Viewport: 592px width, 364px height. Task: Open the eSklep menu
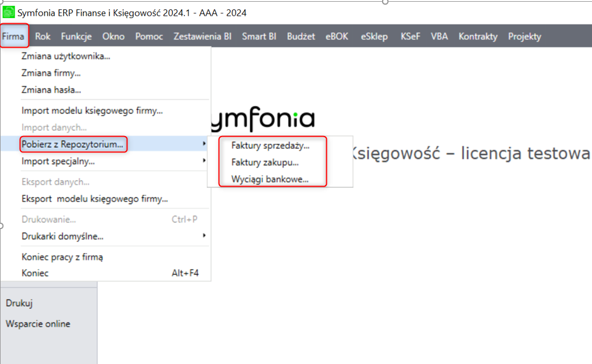pos(374,36)
